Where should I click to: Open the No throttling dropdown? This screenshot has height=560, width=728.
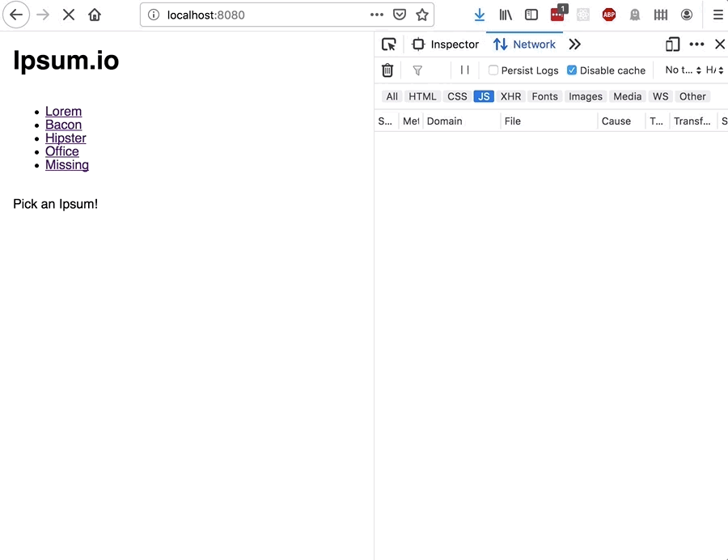pos(683,70)
